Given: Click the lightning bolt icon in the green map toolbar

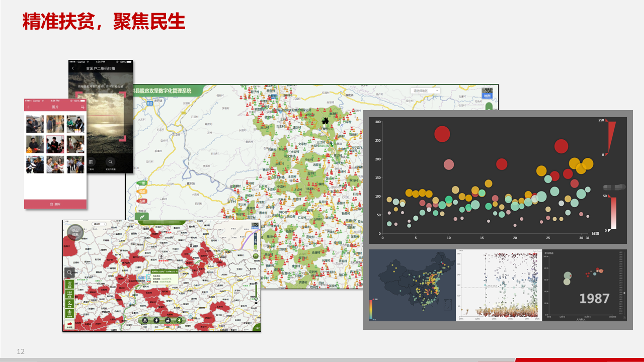Looking at the screenshot, I should click(180, 320).
